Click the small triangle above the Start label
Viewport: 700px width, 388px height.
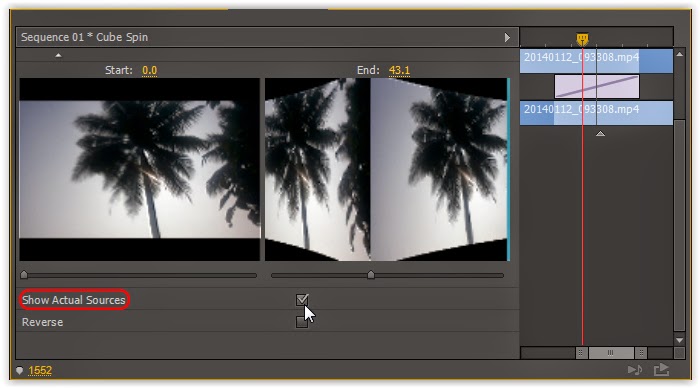click(58, 55)
